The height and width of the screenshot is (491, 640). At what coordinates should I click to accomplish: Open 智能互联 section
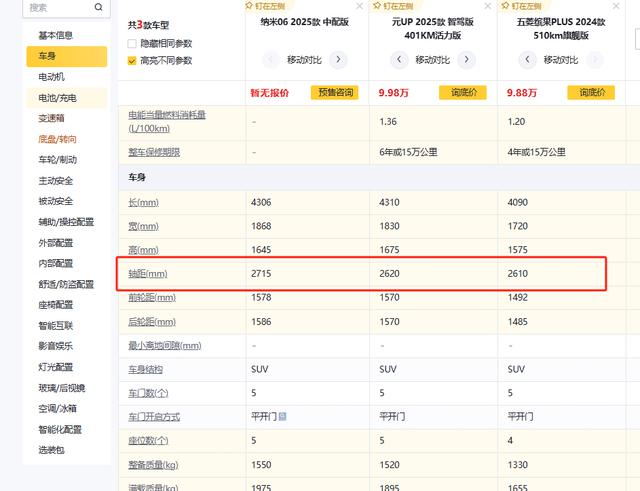tap(56, 326)
